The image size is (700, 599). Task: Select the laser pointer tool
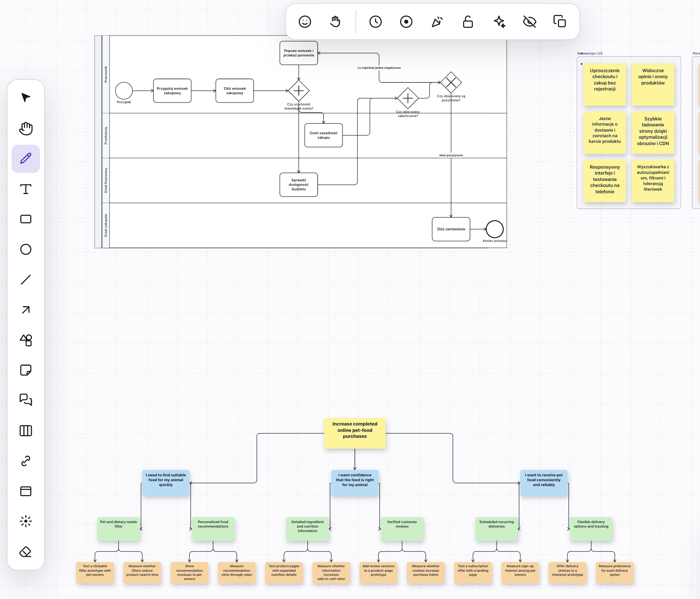(25, 521)
